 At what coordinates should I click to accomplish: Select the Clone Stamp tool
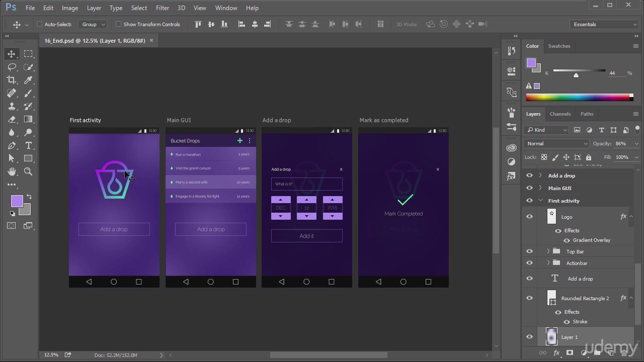tap(11, 106)
